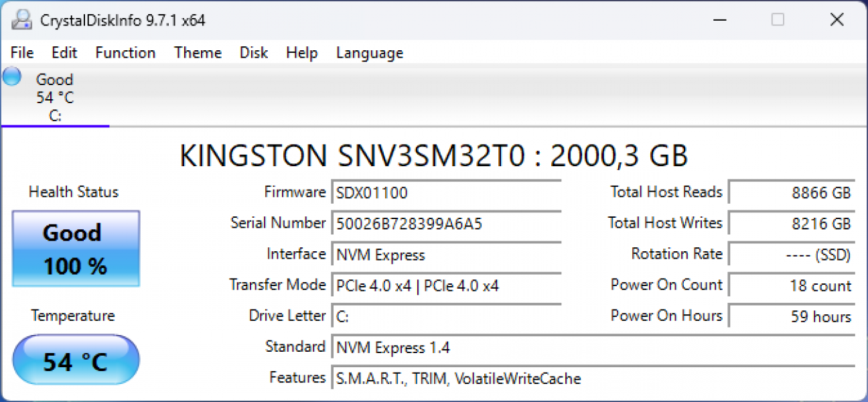Image resolution: width=868 pixels, height=402 pixels.
Task: Click the CrystalDiskInfo app icon in title bar
Action: coord(21,20)
